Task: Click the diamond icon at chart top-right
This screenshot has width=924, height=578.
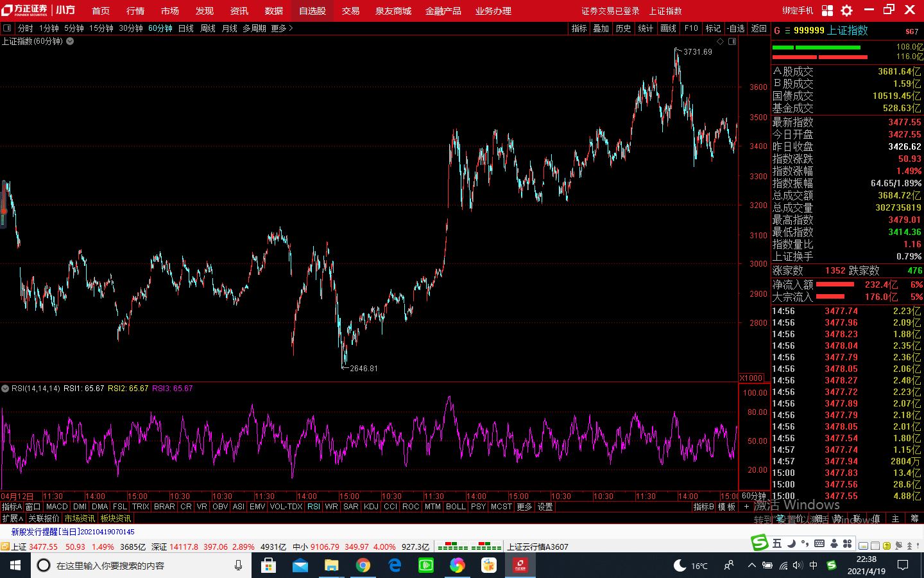Action: tap(720, 42)
